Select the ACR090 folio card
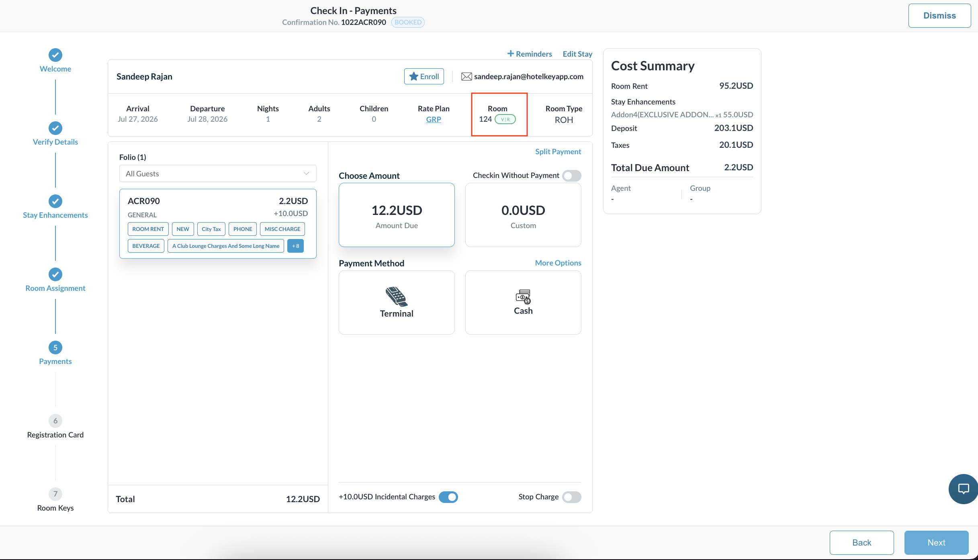The height and width of the screenshot is (560, 978). pyautogui.click(x=218, y=223)
